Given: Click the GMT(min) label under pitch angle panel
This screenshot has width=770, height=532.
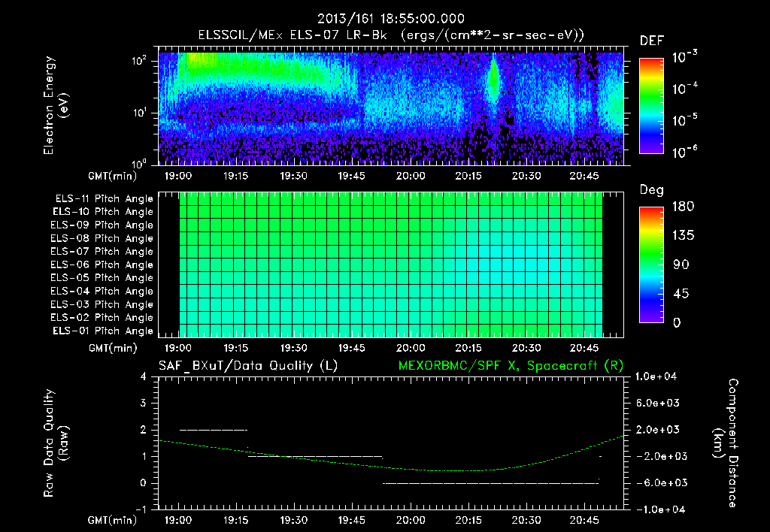Looking at the screenshot, I should 112,349.
